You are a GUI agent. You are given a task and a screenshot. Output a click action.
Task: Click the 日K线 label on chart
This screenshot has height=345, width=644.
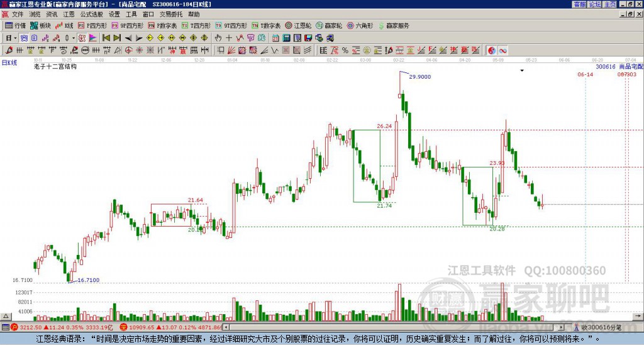[x=9, y=63]
